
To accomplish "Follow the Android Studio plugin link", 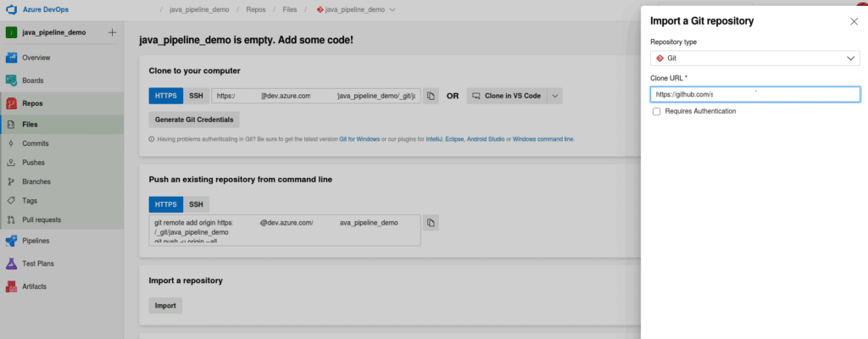I will click(486, 139).
